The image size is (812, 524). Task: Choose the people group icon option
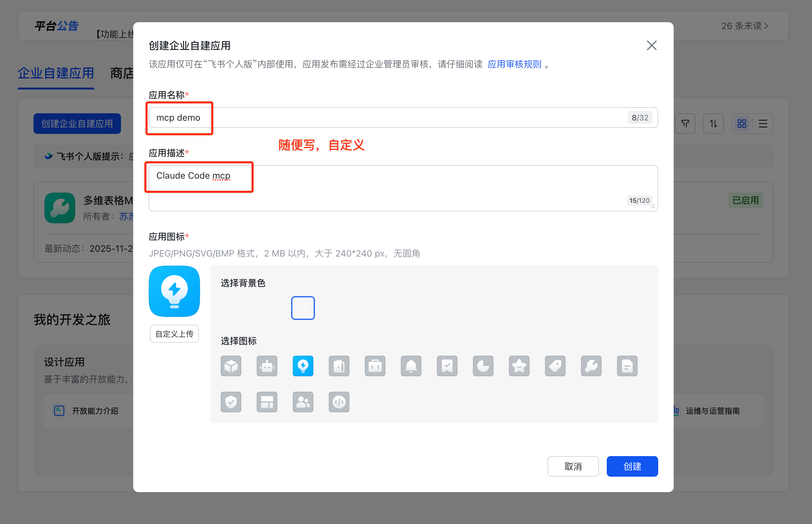pos(303,402)
